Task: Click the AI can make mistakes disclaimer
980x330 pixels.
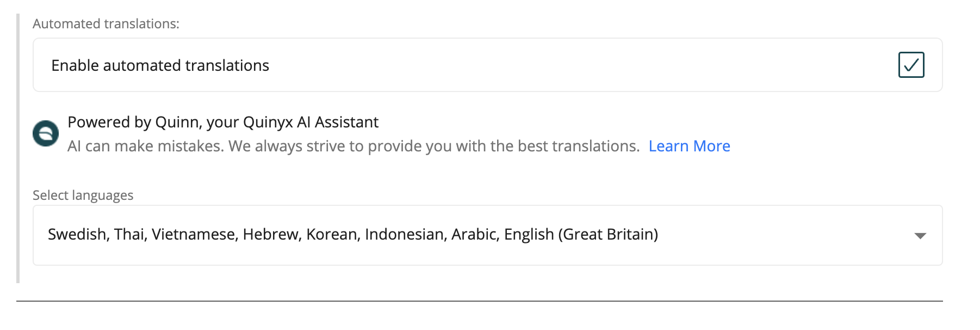Action: point(353,146)
